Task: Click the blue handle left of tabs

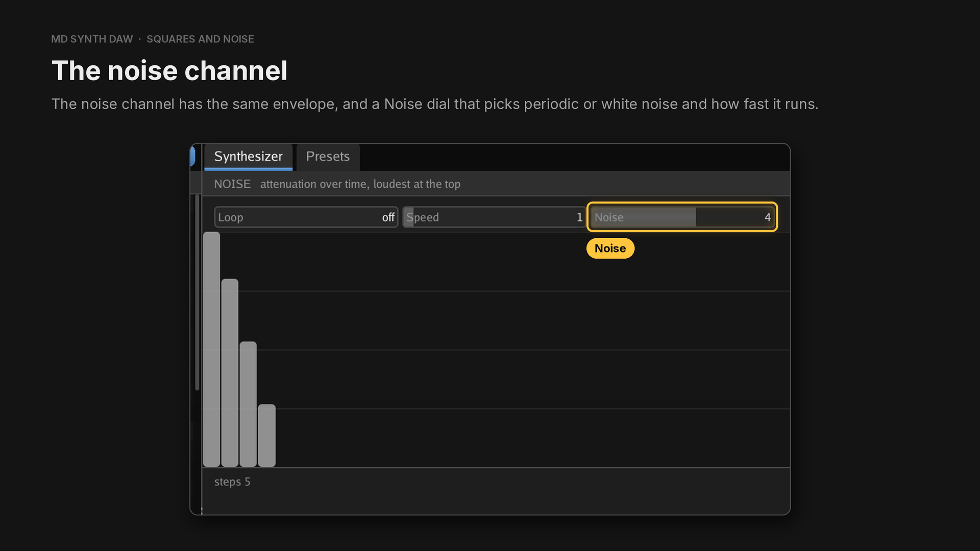Action: 193,156
